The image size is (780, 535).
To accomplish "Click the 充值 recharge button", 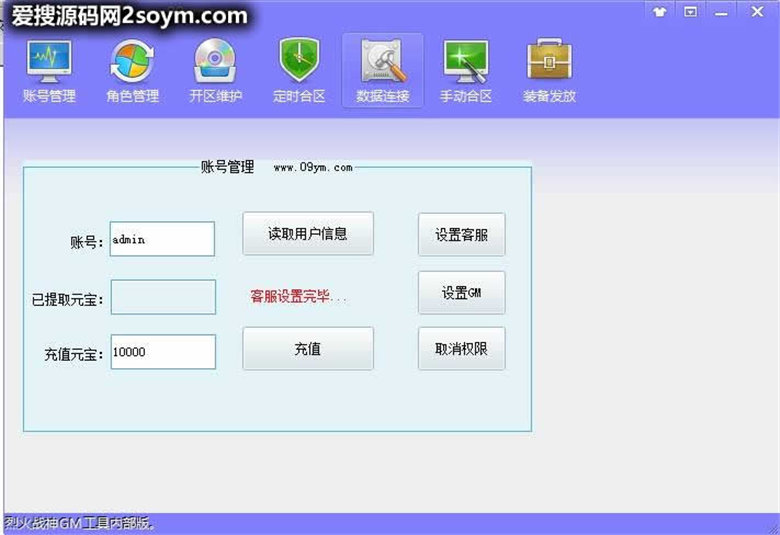I will click(x=308, y=348).
